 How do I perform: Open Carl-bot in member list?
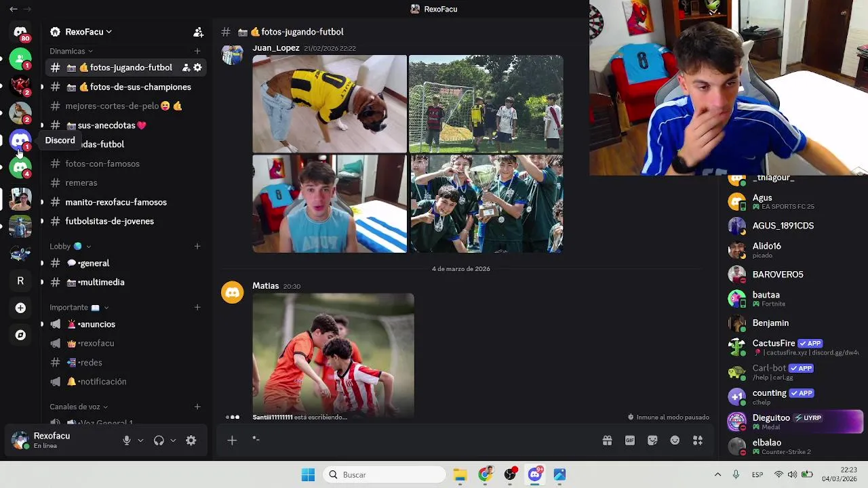[x=793, y=372]
